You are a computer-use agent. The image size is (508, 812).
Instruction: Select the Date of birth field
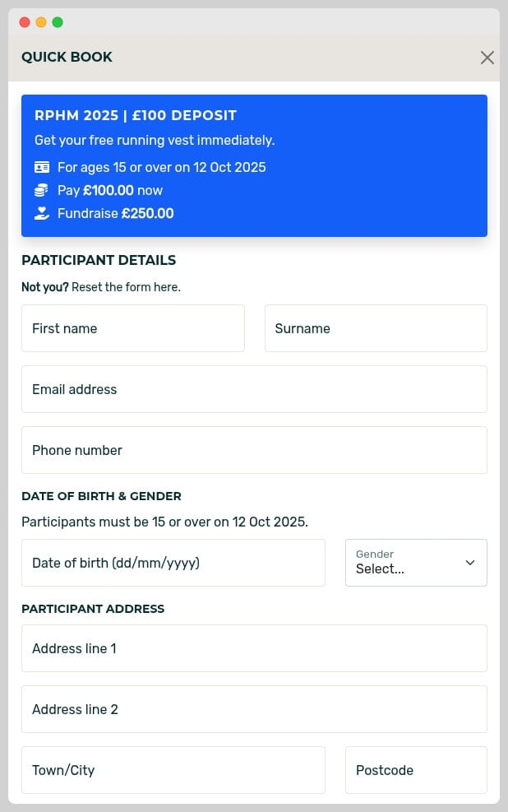click(x=173, y=563)
